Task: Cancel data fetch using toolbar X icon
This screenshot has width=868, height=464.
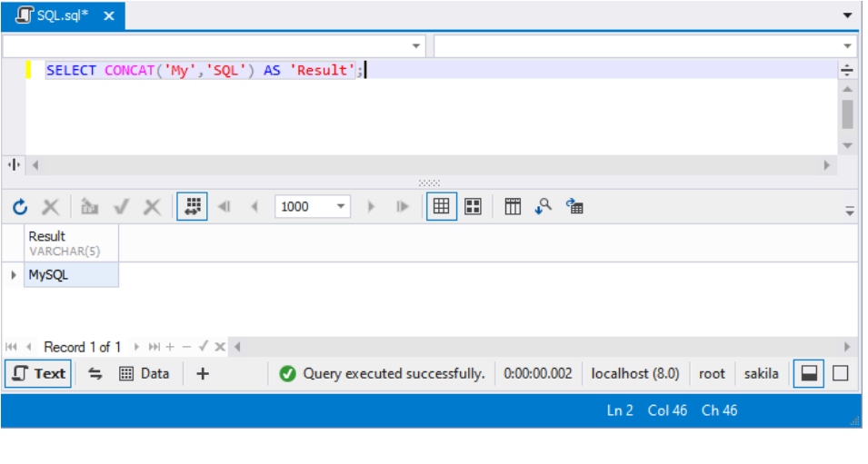Action: tap(50, 207)
